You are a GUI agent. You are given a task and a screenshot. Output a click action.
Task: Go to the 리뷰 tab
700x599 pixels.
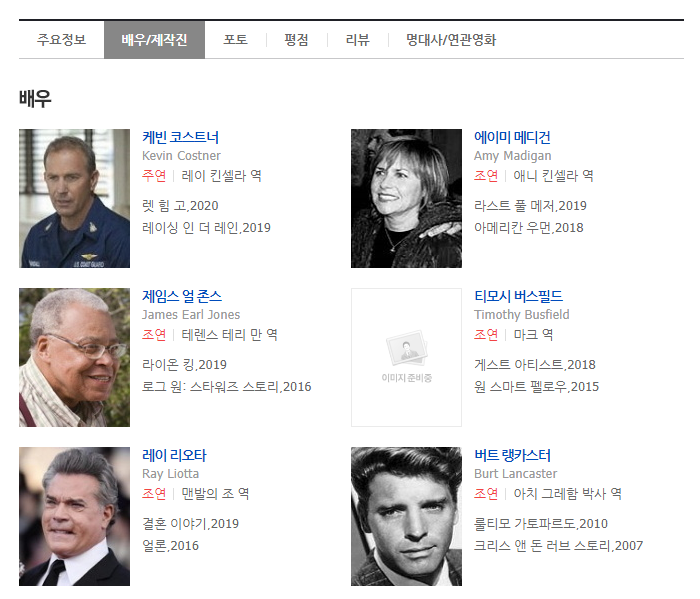(x=357, y=40)
